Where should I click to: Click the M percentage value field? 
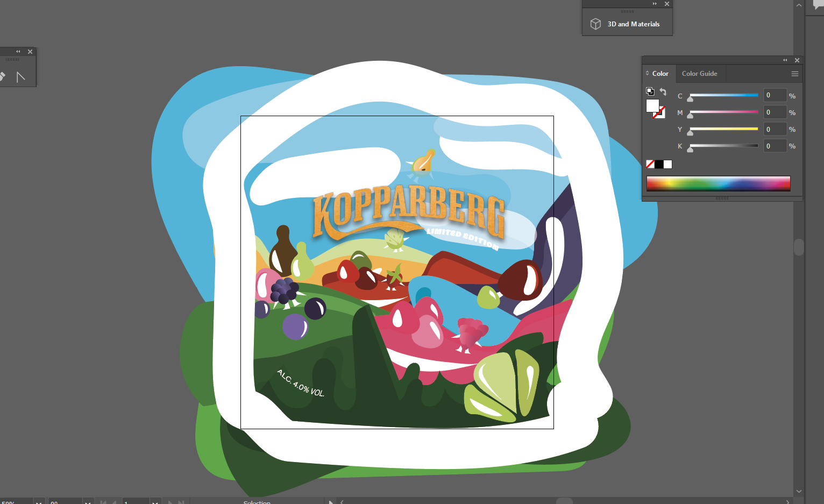coord(775,112)
